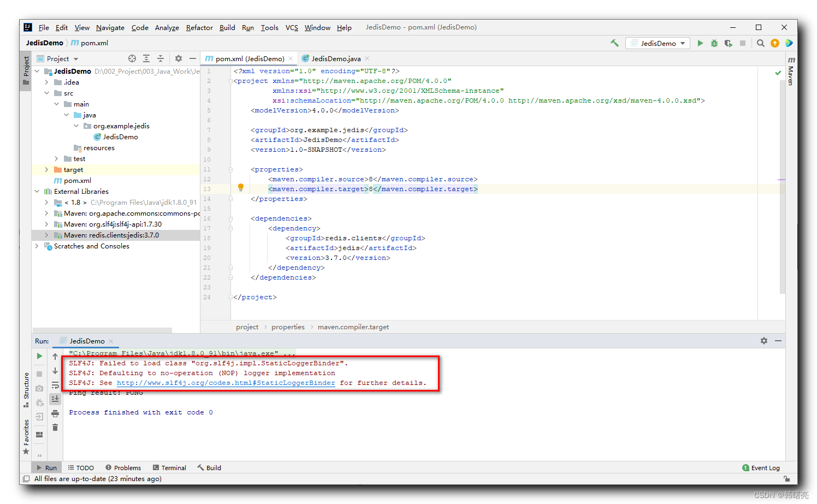Screen dimensions: 817x504
Task: Select the JedisDemo tab in Run panel
Action: pos(87,341)
